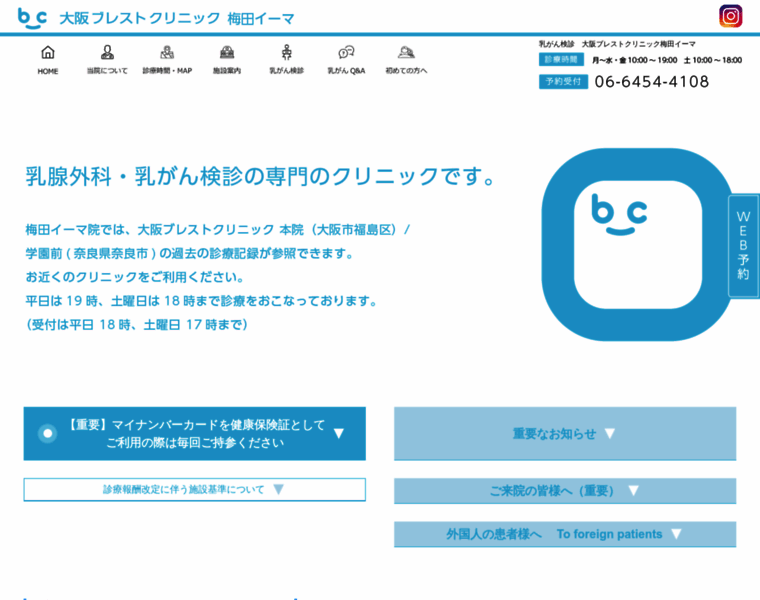Click the white circle bullet on マイナンバーカード banner
The height and width of the screenshot is (600, 760).
[48, 433]
